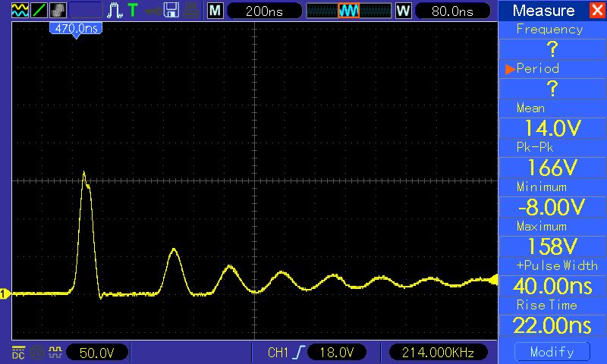Toggle the bandwidth limit 20 icon

click(37, 353)
